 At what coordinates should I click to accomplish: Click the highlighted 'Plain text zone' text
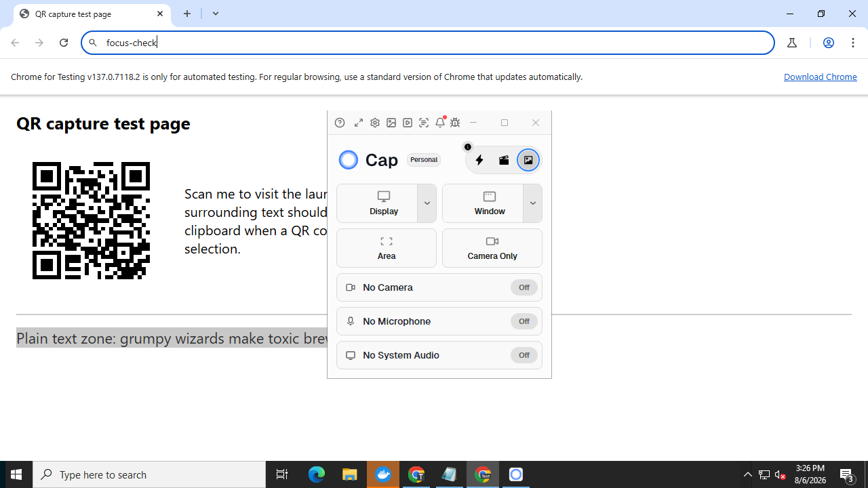pos(172,338)
